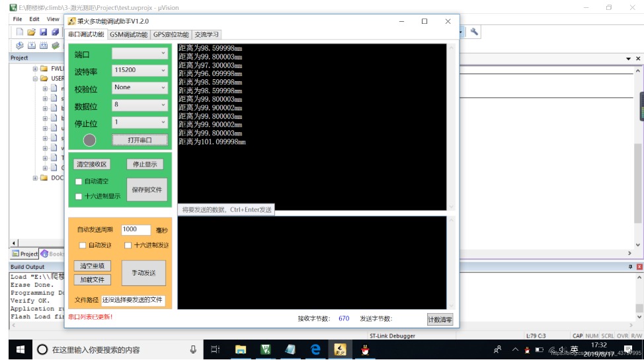Open the Windows notification center icon
The height and width of the screenshot is (364, 644).
(628, 349)
